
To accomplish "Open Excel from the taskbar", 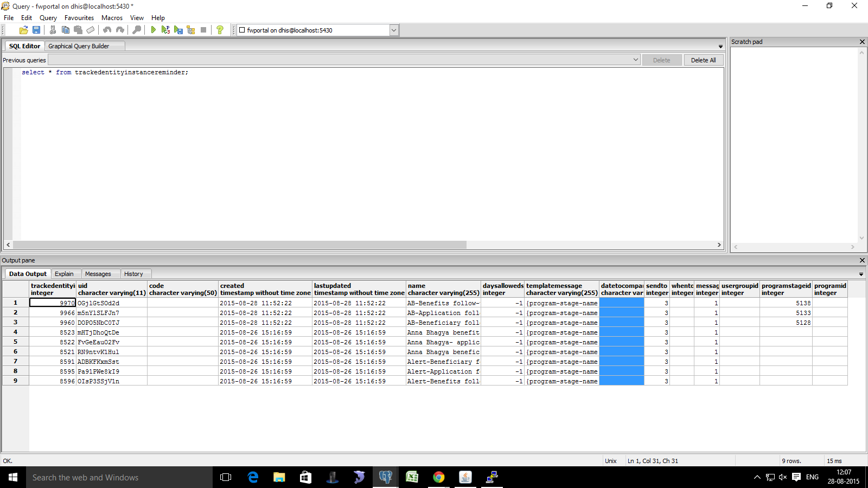I will 412,477.
